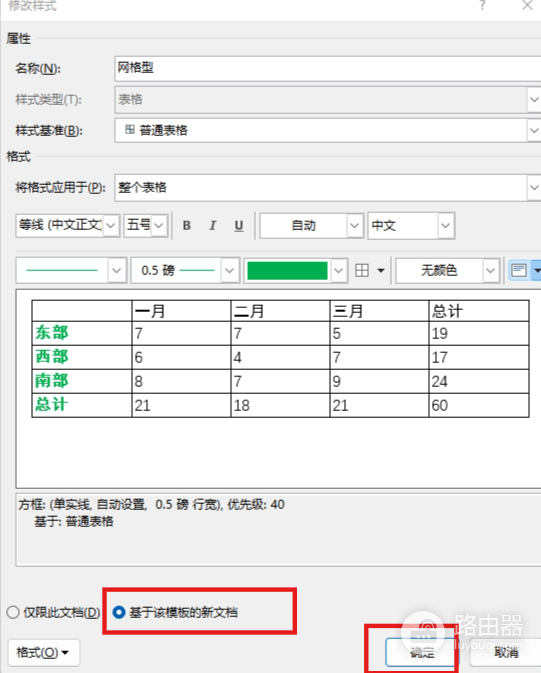Image resolution: width=541 pixels, height=673 pixels.
Task: Open the cell alignment dropdown arrow
Action: (x=536, y=270)
